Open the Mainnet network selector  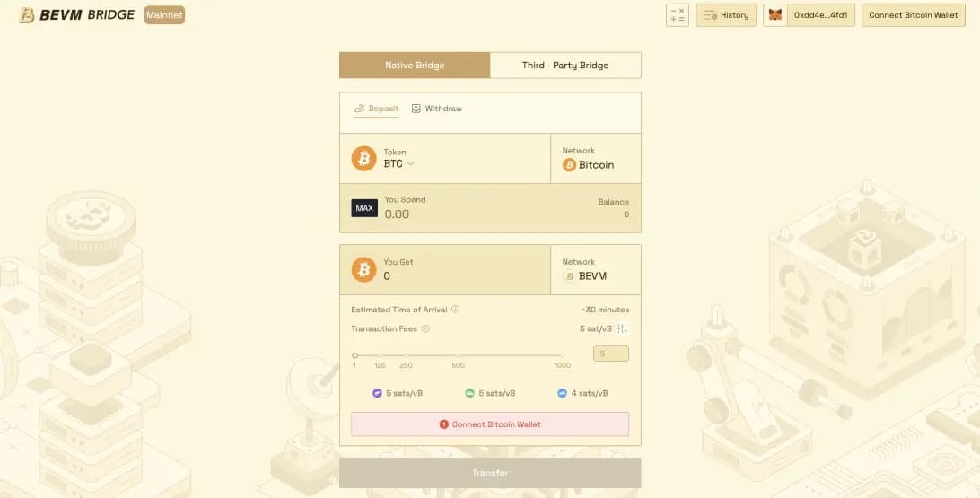164,15
